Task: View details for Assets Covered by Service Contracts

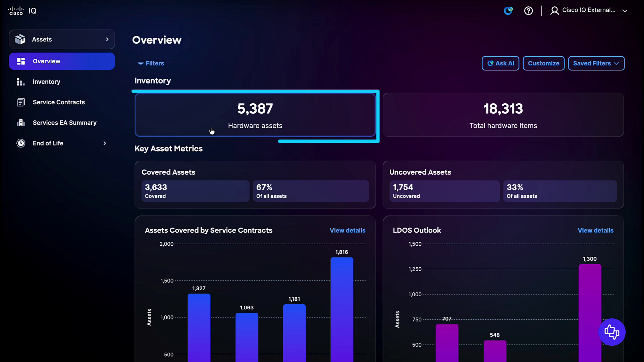Action: tap(347, 230)
